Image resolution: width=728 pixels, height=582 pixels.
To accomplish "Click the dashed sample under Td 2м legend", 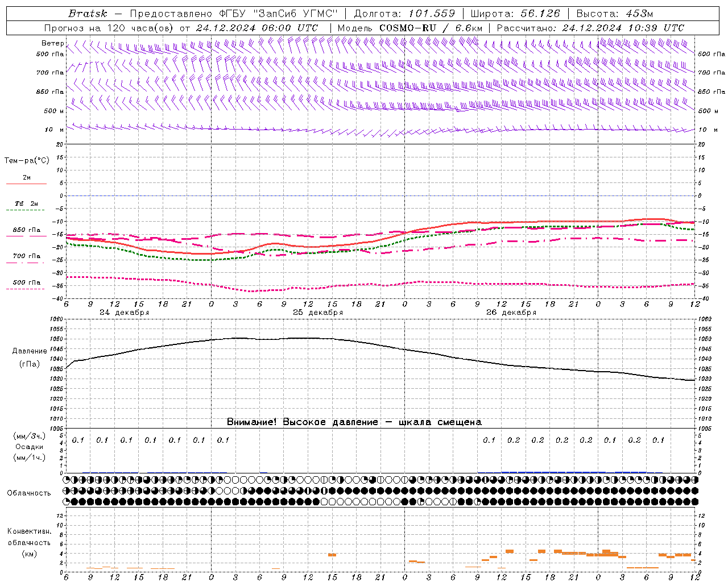I will pos(26,210).
